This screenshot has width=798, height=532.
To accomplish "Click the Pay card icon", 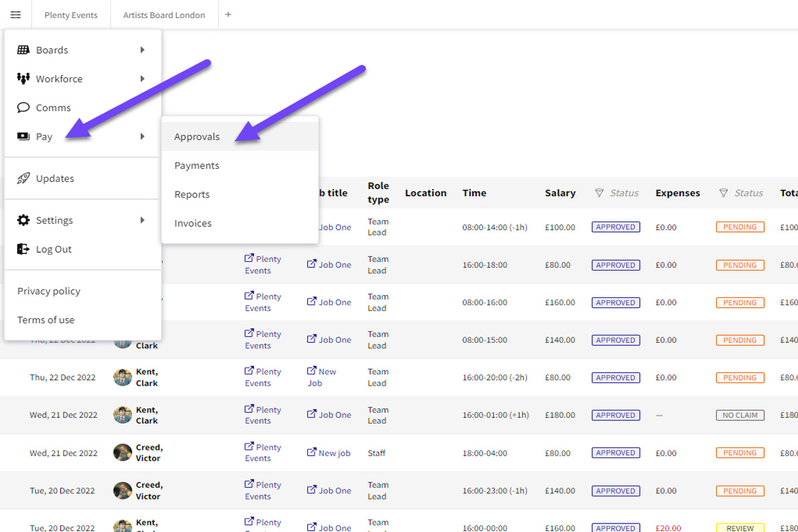I will pos(24,136).
